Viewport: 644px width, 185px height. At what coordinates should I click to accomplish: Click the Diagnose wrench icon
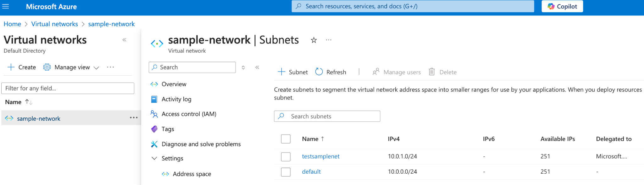tap(154, 144)
